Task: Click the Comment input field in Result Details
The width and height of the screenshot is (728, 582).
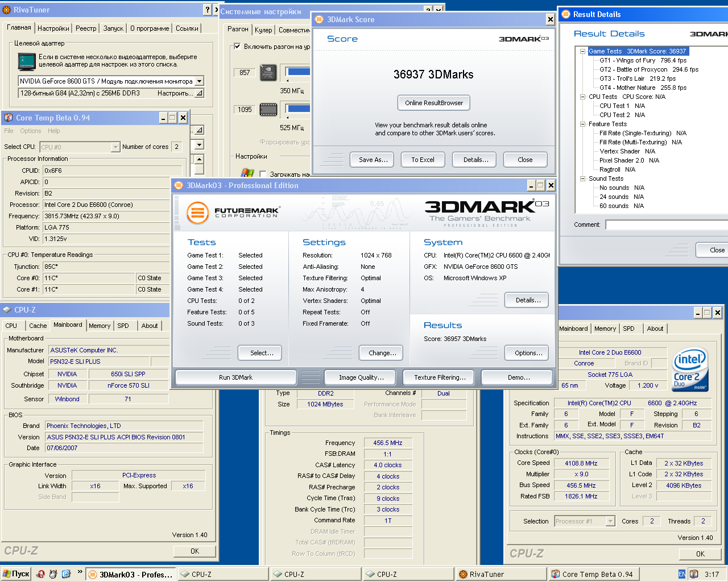Action: pyautogui.click(x=667, y=225)
